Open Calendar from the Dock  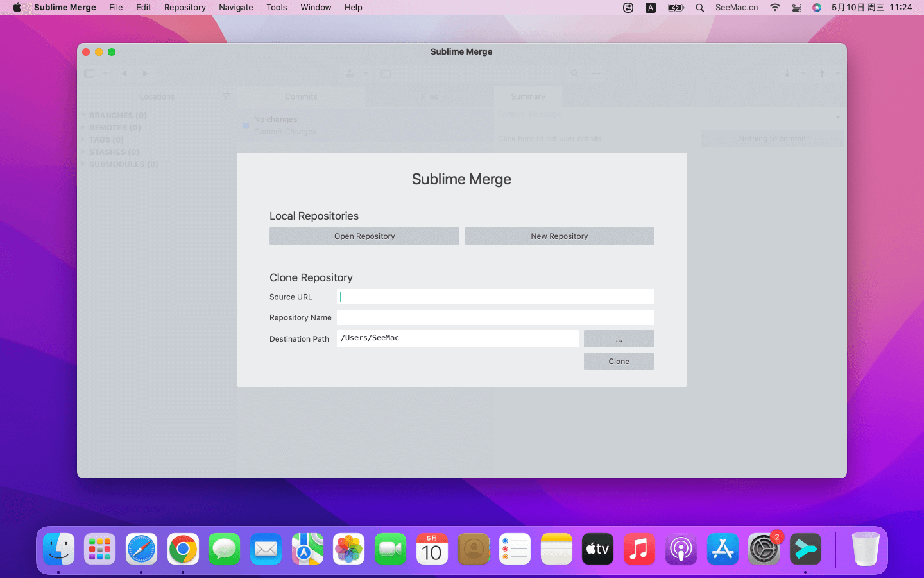pyautogui.click(x=432, y=549)
